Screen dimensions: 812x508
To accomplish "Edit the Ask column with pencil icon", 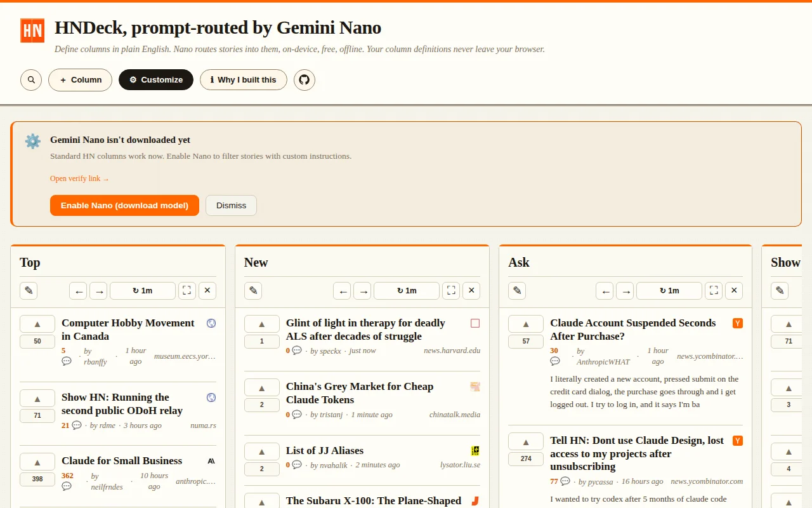I will (x=517, y=291).
